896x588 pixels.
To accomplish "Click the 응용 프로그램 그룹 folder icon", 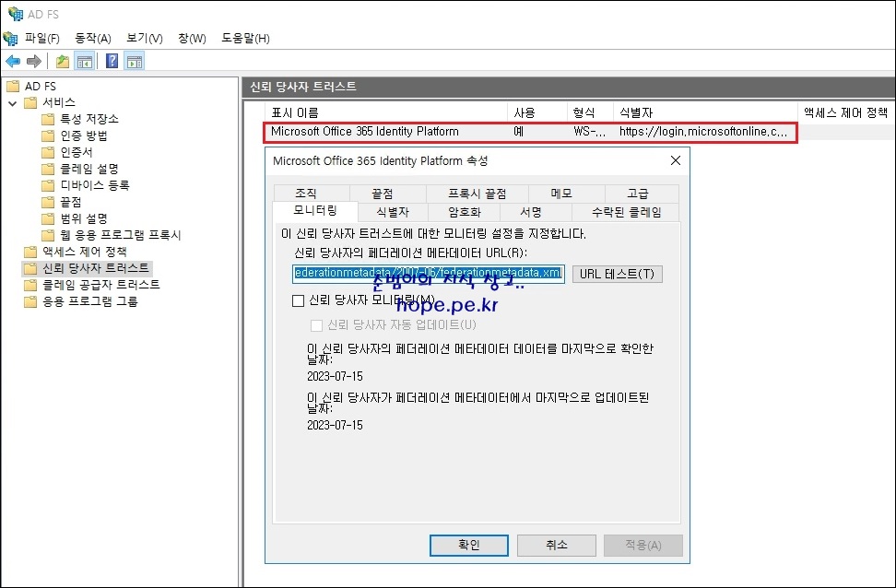I will click(x=30, y=301).
